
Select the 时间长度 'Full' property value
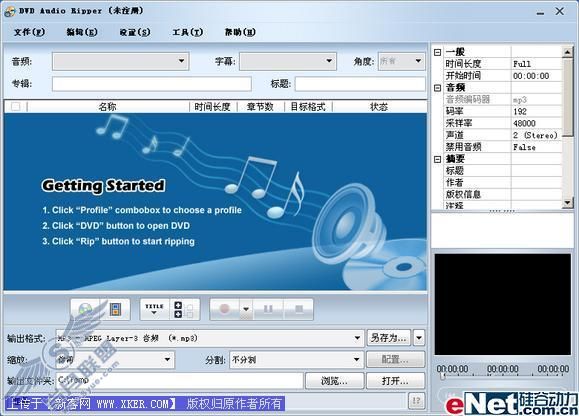537,64
